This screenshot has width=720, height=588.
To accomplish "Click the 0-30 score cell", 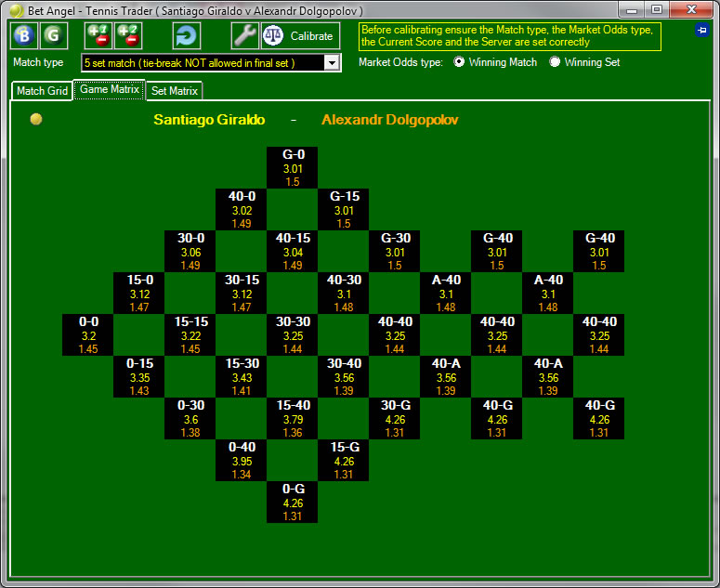I will tap(190, 418).
